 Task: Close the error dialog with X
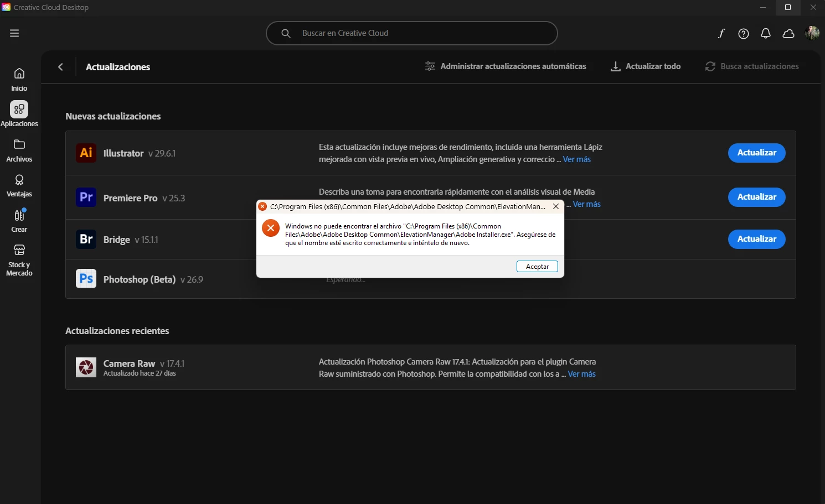pos(556,206)
